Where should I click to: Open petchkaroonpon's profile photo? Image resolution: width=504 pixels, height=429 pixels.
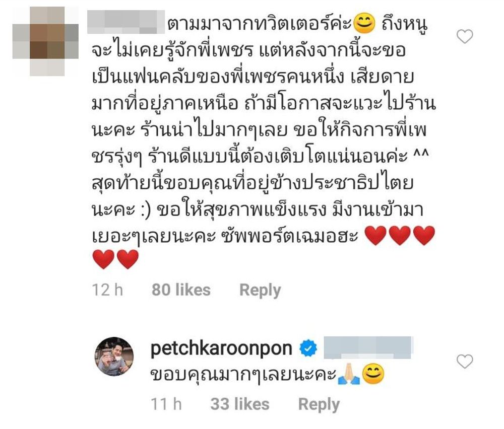point(114,356)
